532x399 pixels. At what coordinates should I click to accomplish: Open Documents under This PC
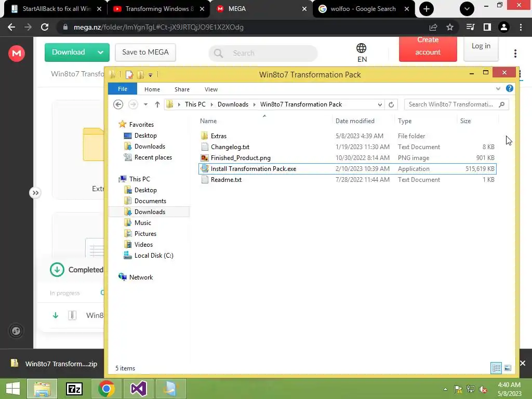point(150,201)
